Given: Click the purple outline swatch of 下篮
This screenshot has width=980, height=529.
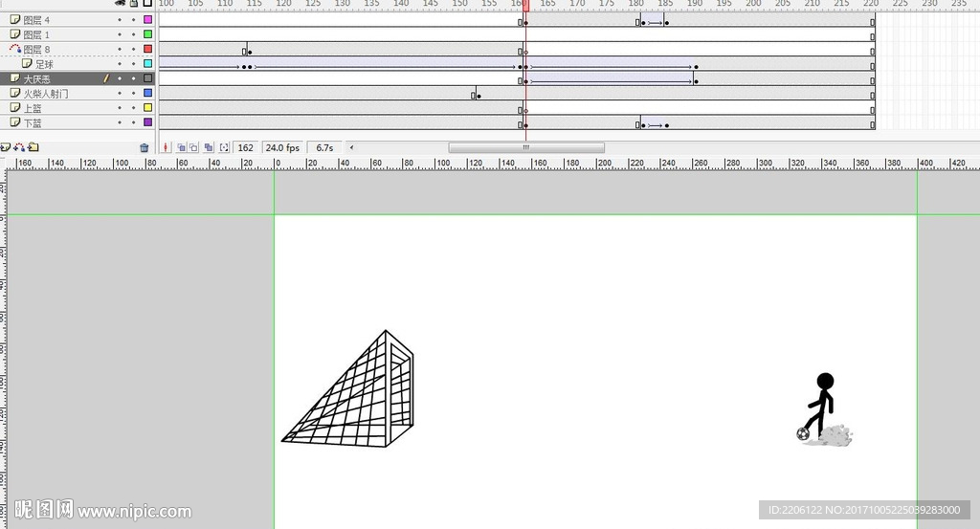Looking at the screenshot, I should 148,122.
